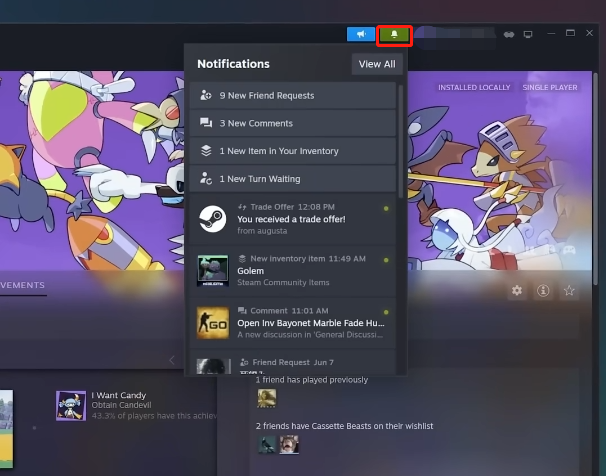The width and height of the screenshot is (606, 476).
Task: Open 9 New Friend Requests
Action: tap(293, 95)
